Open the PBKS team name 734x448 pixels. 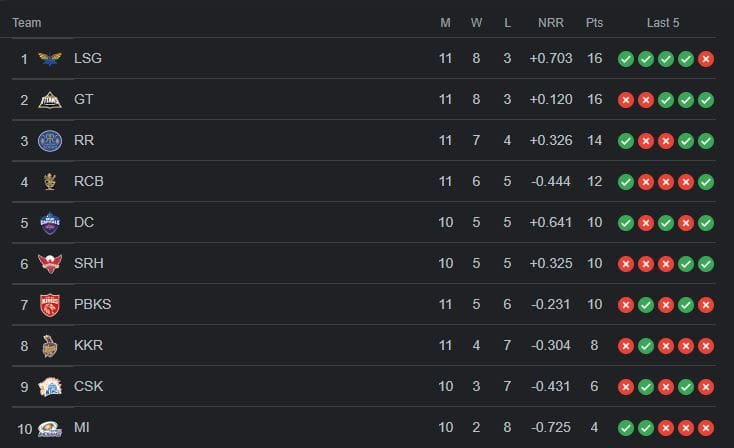coord(92,304)
